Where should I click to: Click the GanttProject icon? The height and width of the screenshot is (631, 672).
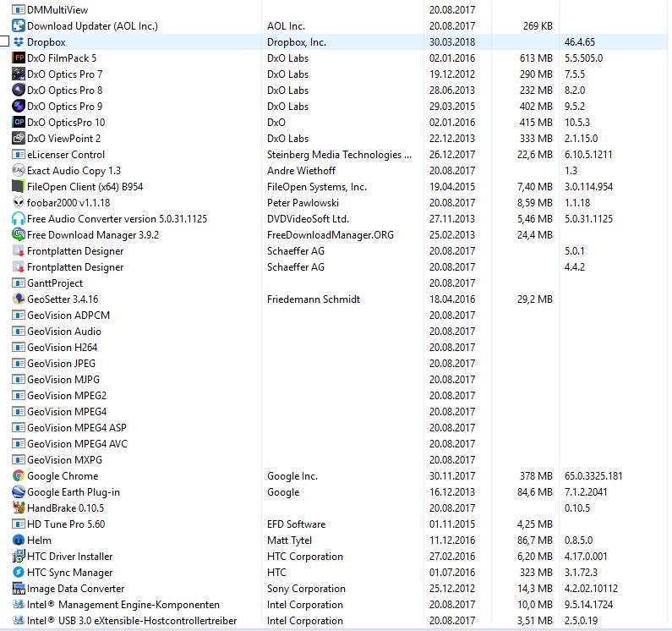(19, 283)
